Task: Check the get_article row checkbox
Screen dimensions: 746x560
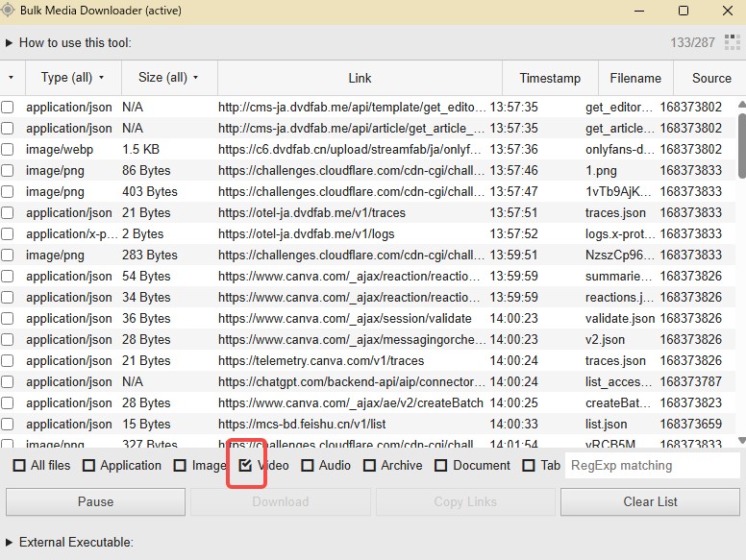Action: coord(7,129)
